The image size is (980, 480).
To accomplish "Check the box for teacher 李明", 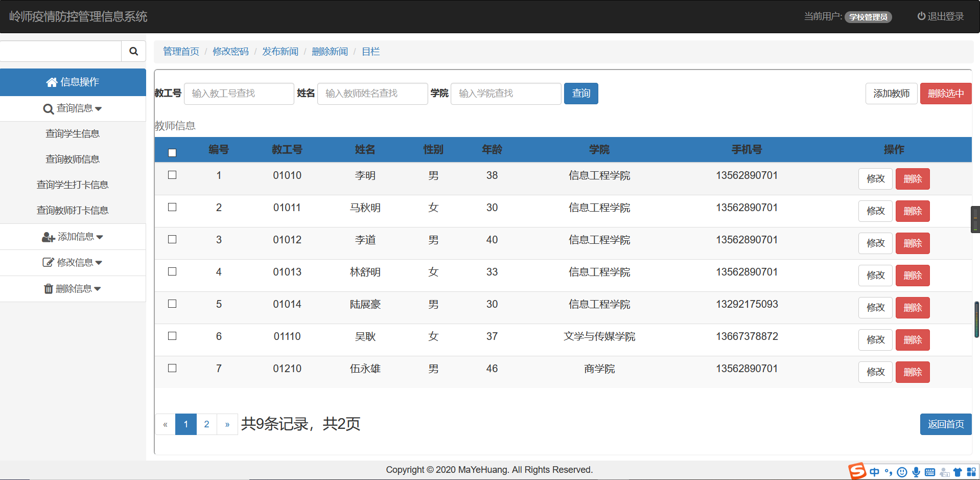I will [x=172, y=175].
